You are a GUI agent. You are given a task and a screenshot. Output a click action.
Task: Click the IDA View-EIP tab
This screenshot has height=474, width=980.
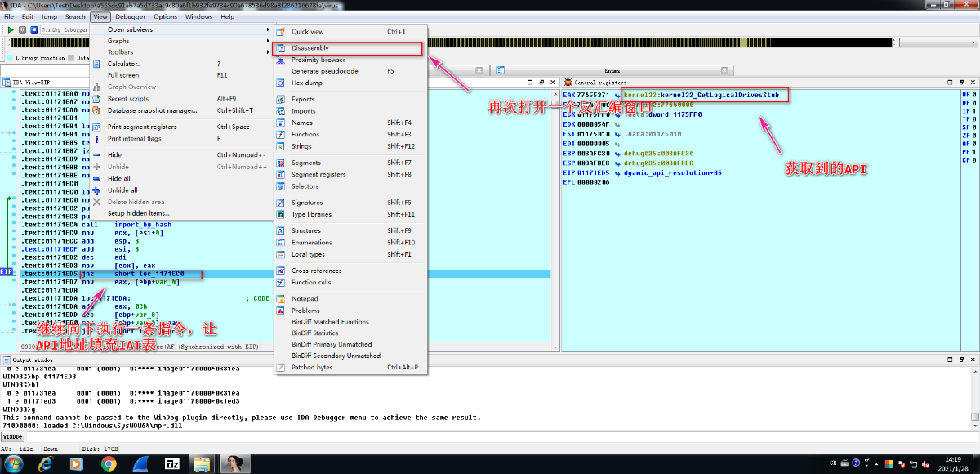(x=31, y=83)
